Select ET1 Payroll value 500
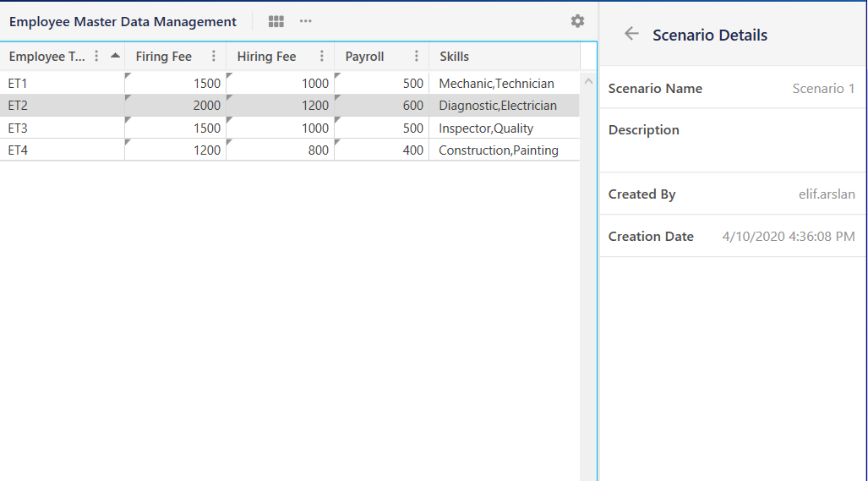Screen dimensions: 868x481 (x=382, y=83)
